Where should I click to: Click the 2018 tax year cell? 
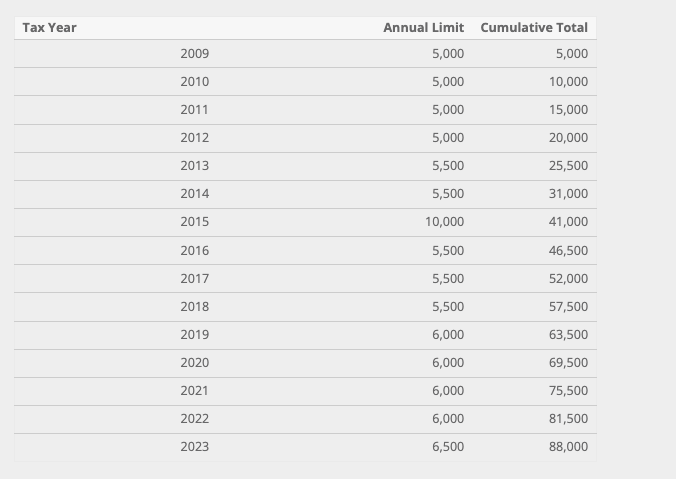pyautogui.click(x=195, y=306)
